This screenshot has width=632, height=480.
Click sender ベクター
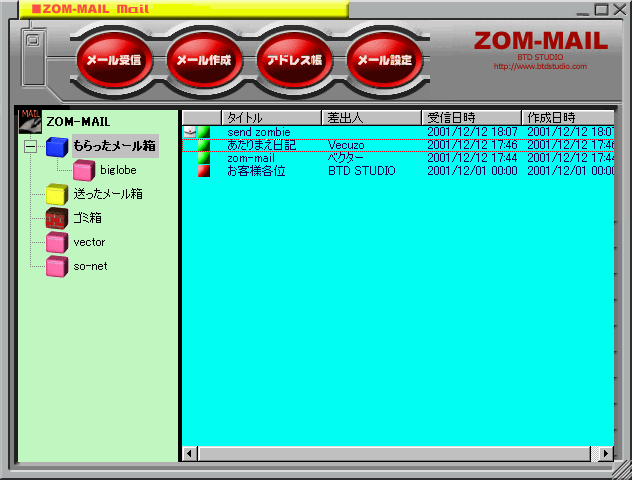point(345,158)
